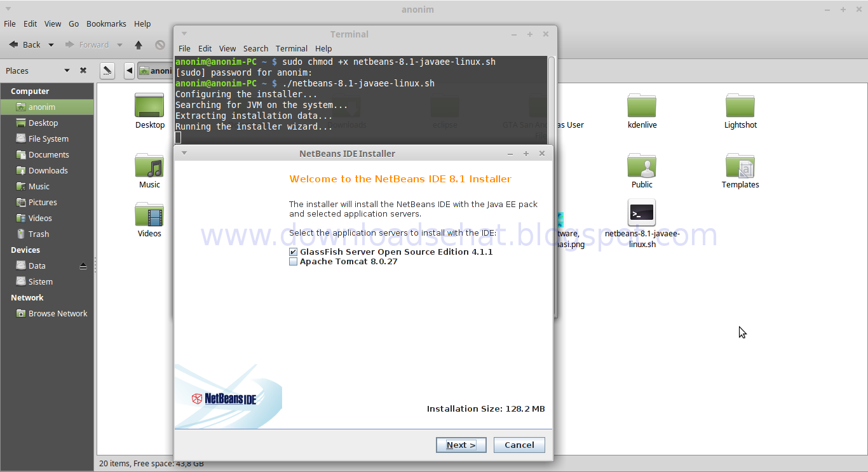Click the Terminal window scrollbar
The width and height of the screenshot is (868, 472).
552,95
